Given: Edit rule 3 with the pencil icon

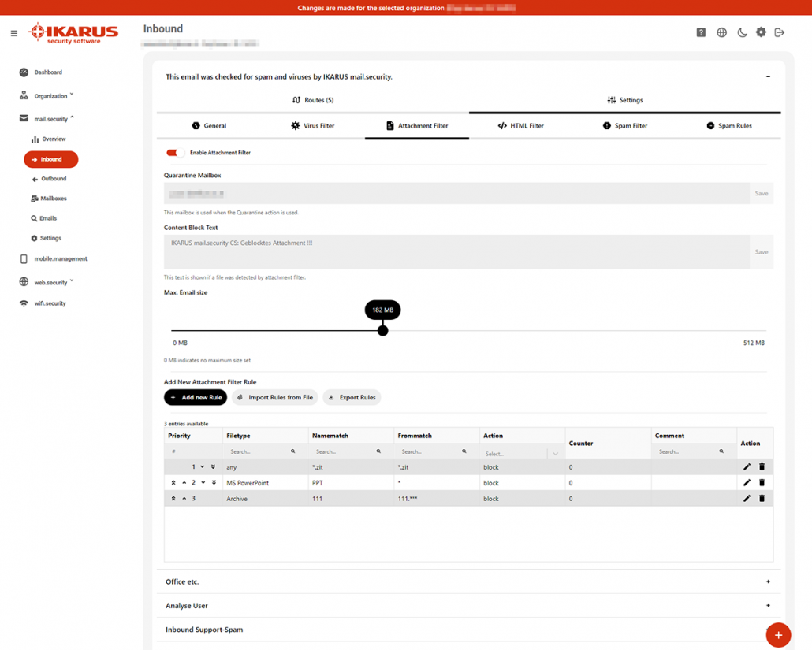Looking at the screenshot, I should 747,498.
